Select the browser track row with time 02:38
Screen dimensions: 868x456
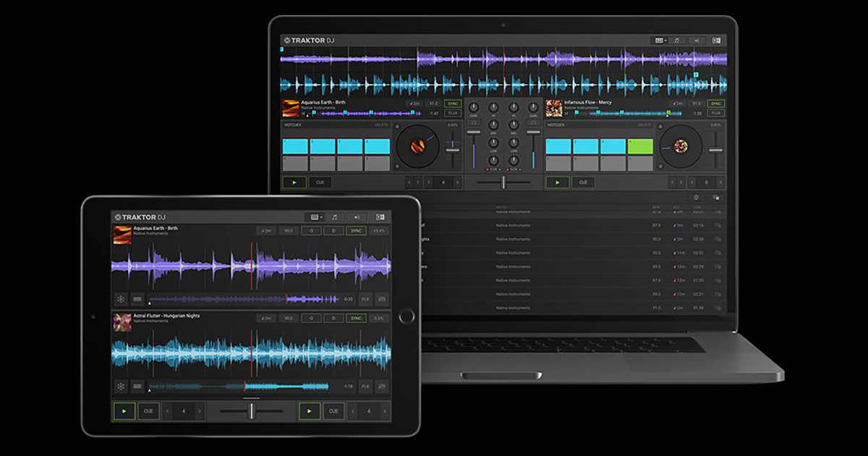pos(575,239)
